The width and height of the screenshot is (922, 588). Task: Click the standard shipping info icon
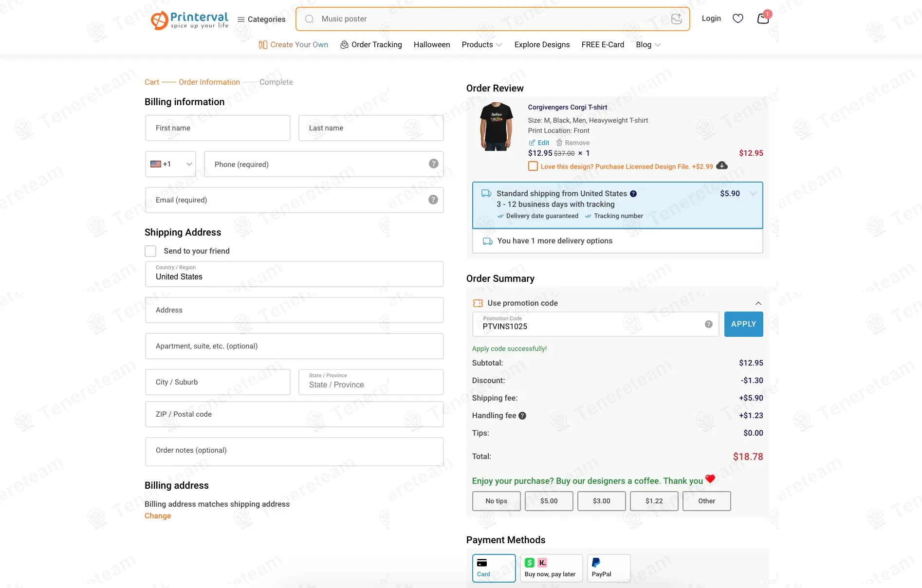click(x=633, y=194)
